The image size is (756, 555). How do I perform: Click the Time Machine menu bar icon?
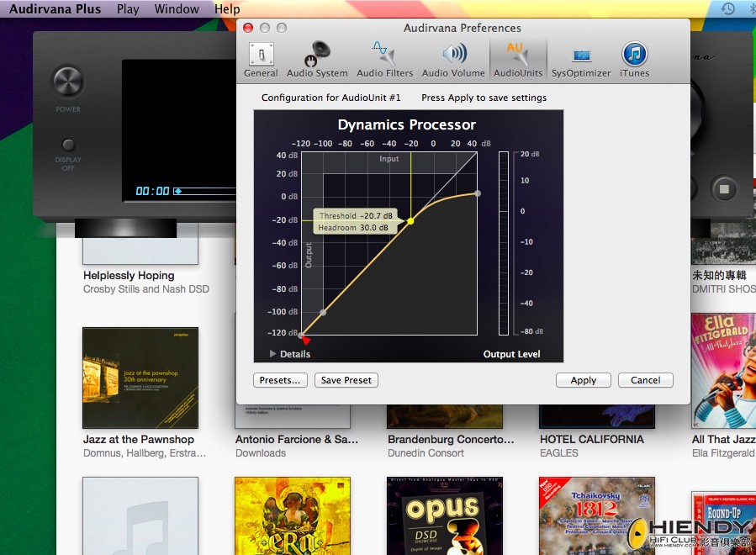coord(728,8)
